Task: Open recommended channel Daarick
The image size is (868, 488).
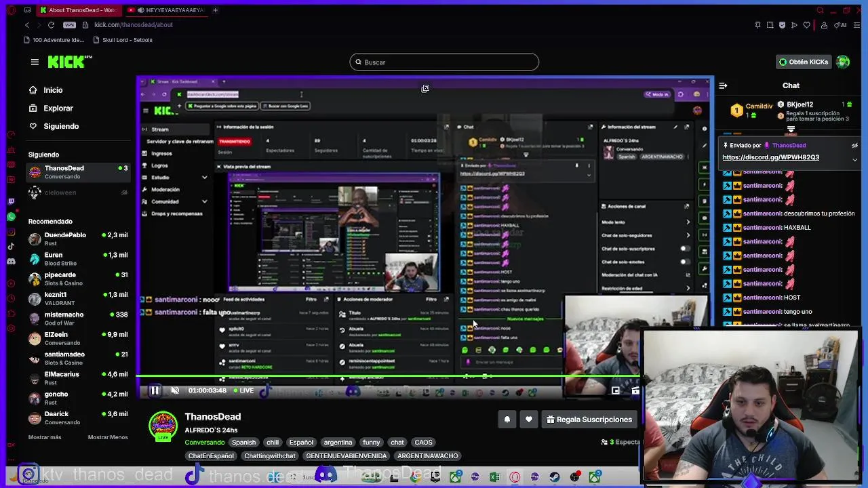Action: (79, 418)
